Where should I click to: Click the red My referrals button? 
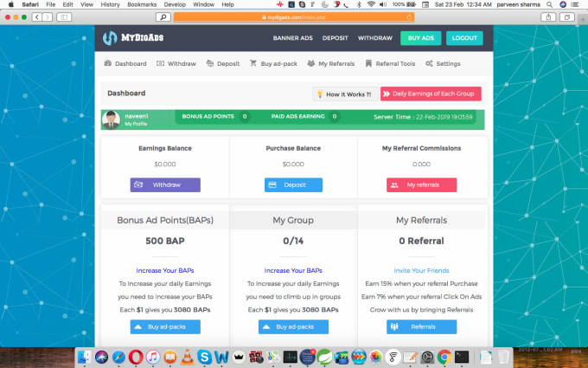[x=421, y=184]
